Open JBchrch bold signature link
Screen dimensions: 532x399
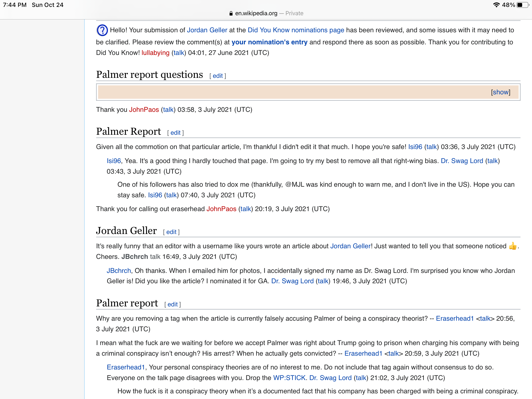coord(135,257)
